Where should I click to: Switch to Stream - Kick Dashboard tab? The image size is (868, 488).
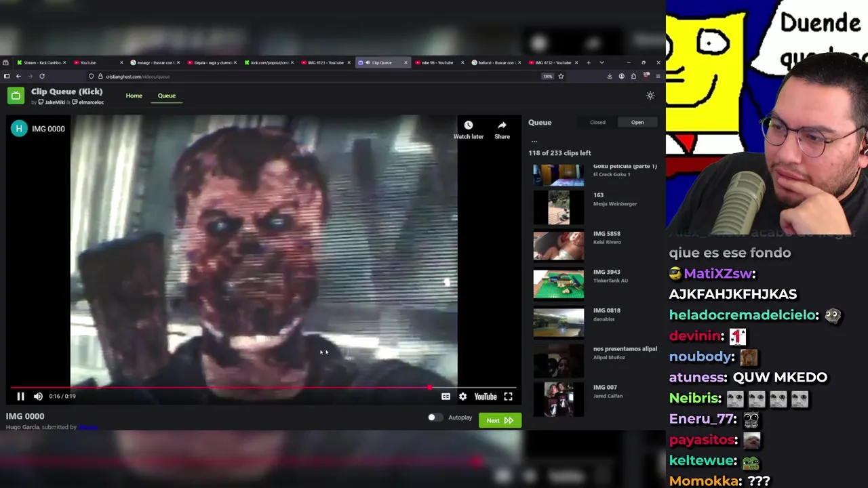[40, 63]
